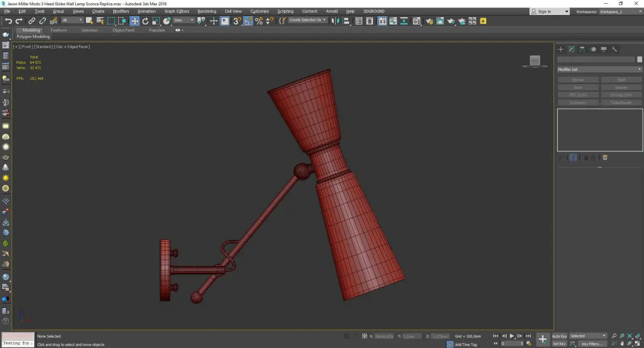Expand the Modifier List dropdown

point(599,69)
